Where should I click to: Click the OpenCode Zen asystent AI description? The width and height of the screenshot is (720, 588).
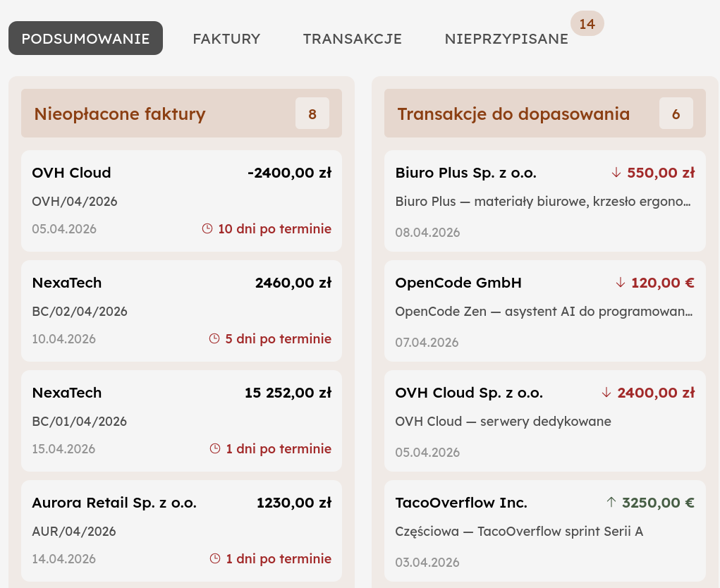coord(544,311)
